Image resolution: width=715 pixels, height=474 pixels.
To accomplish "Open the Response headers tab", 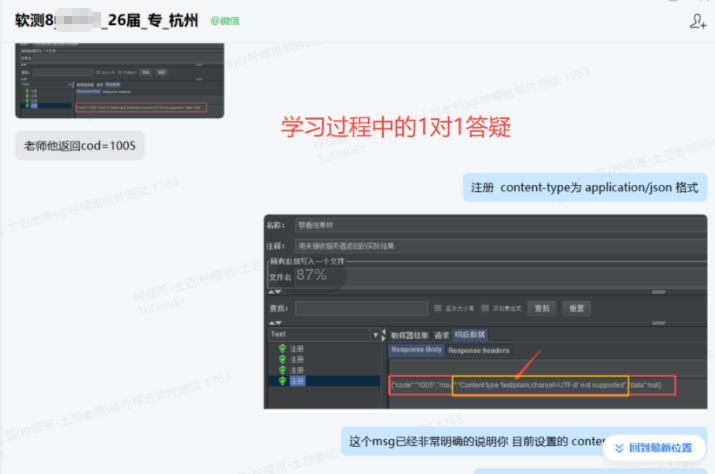I will click(x=478, y=351).
